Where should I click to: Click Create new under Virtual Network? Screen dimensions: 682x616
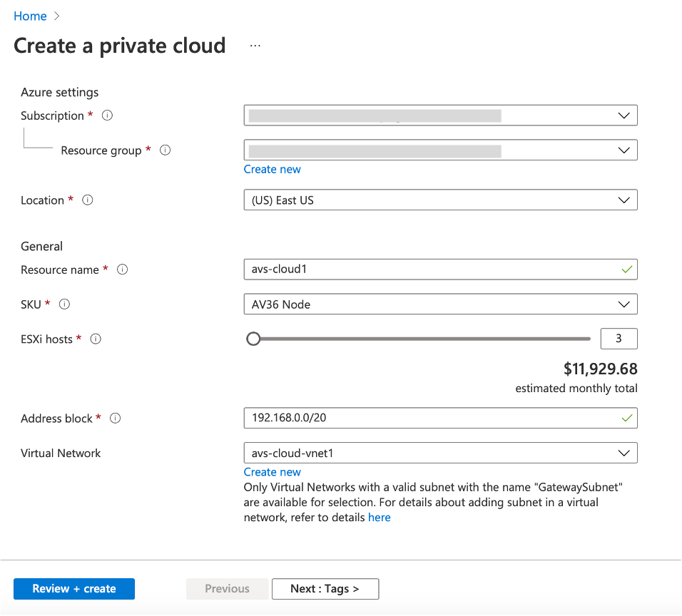(273, 472)
